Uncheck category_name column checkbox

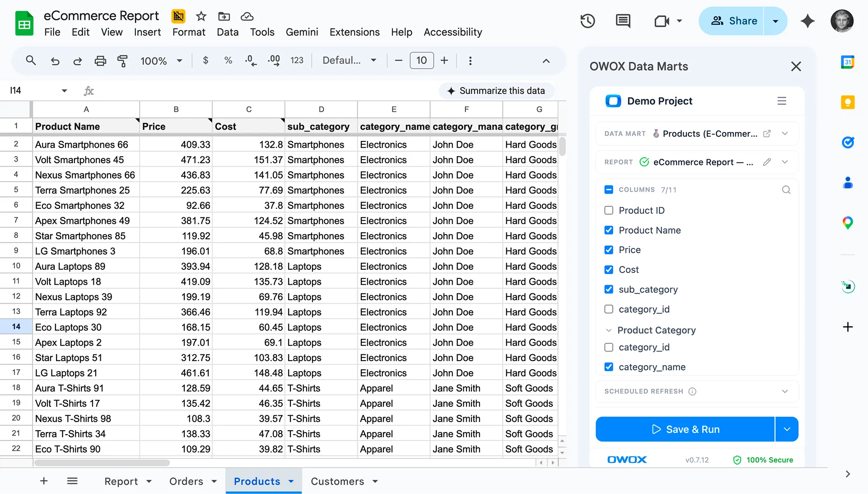(609, 367)
